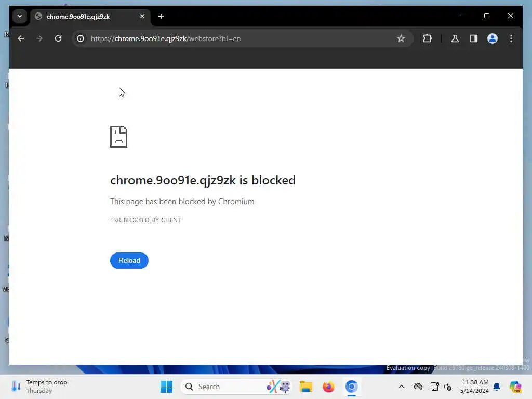The image size is (532, 399).
Task: Click the ERR_BLOCKED_BY_CLIENT error code text
Action: tap(145, 220)
